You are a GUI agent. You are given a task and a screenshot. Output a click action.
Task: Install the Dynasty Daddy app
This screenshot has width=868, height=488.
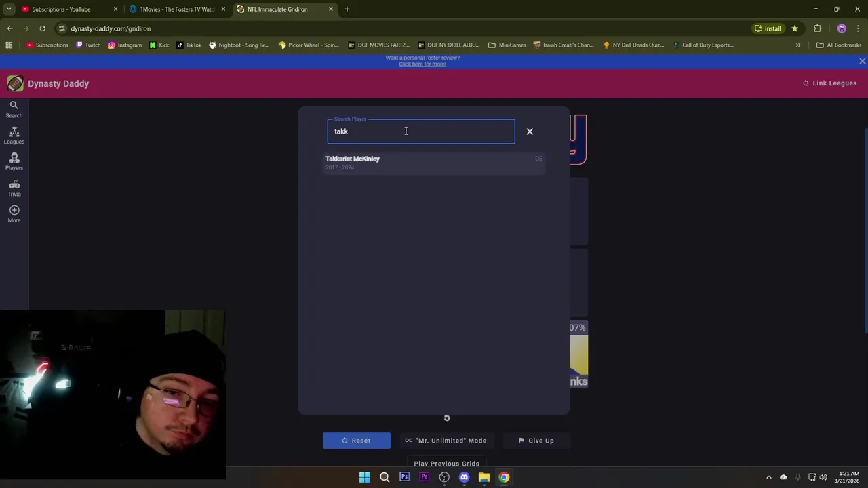pyautogui.click(x=768, y=28)
